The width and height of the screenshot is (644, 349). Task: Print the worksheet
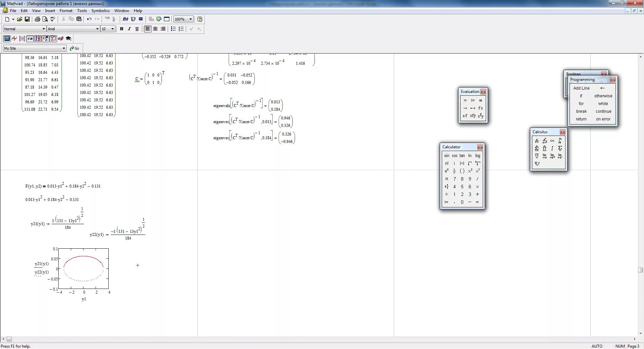point(38,19)
